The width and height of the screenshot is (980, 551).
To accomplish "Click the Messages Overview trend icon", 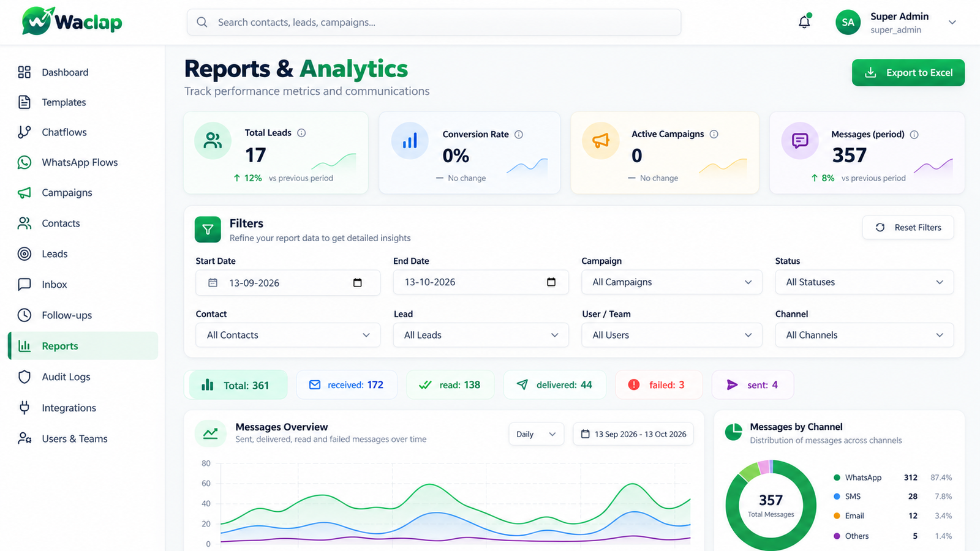I will (210, 433).
